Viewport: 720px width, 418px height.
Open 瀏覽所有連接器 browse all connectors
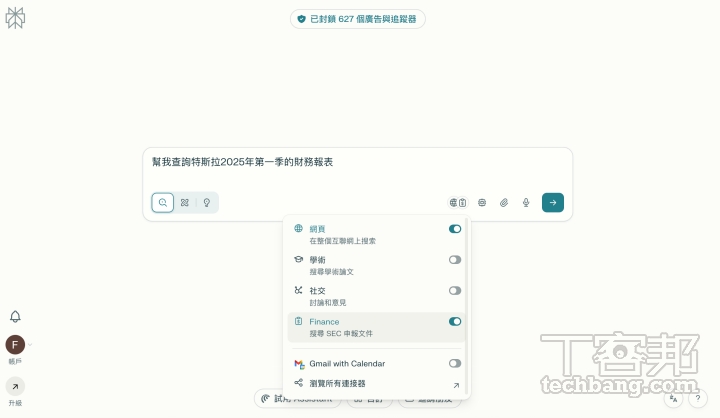pyautogui.click(x=376, y=383)
